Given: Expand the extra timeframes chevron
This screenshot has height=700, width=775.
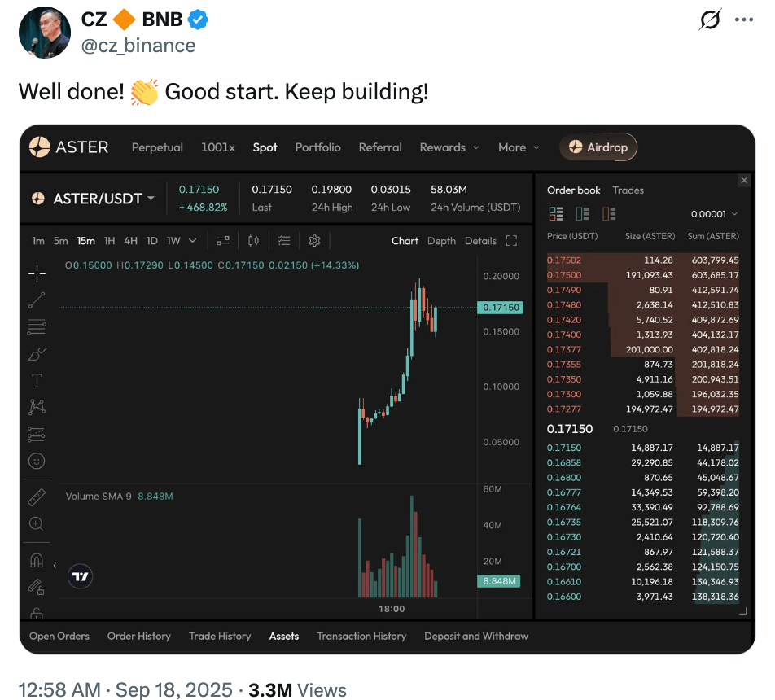Looking at the screenshot, I should click(192, 240).
